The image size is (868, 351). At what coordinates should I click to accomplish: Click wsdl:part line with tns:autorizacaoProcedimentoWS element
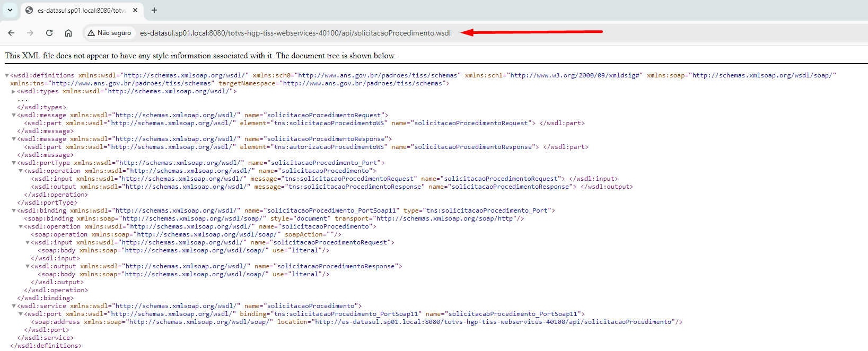(x=306, y=147)
